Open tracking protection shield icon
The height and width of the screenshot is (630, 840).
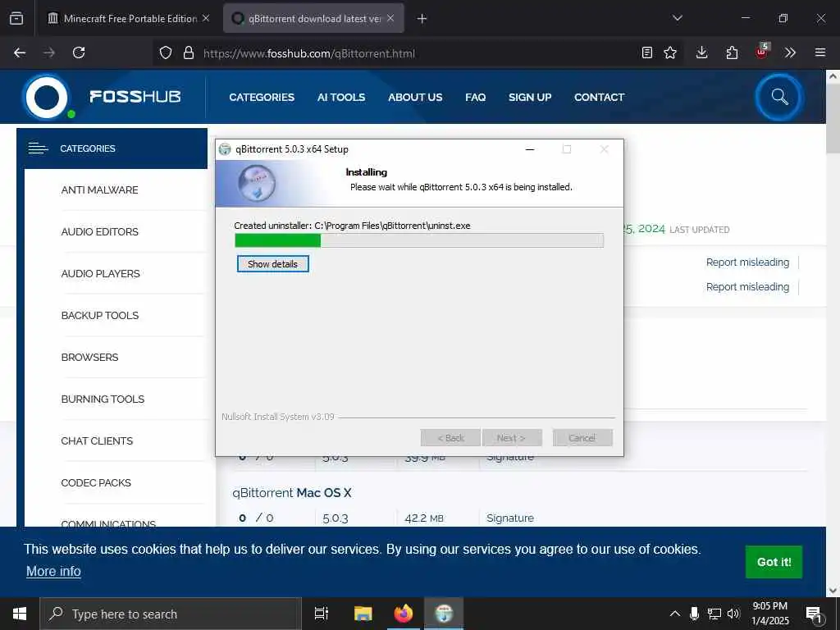click(166, 52)
